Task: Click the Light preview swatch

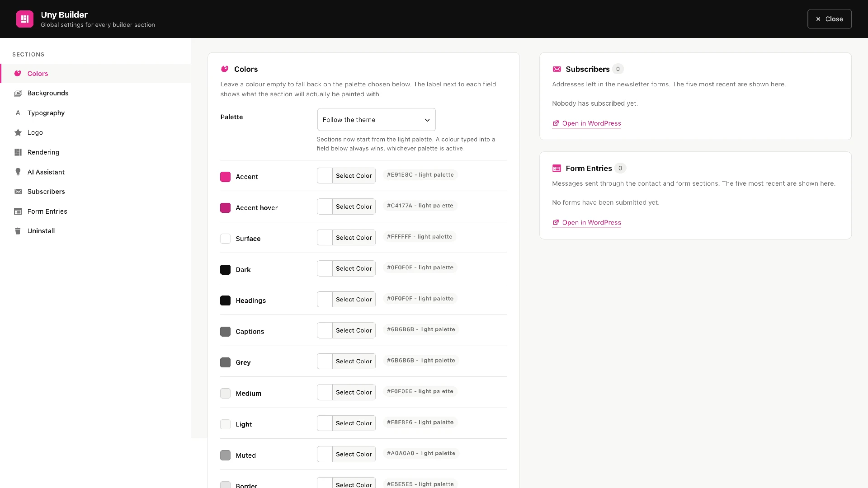Action: (x=225, y=424)
